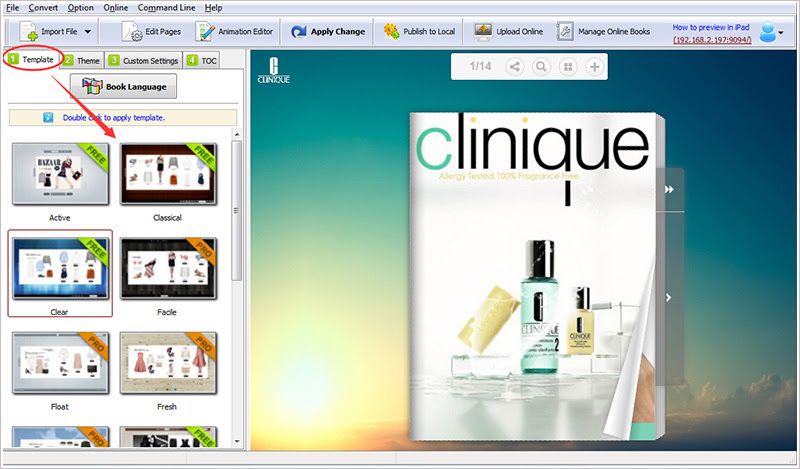The image size is (800, 469).
Task: Click Upload Online
Action: tap(508, 32)
